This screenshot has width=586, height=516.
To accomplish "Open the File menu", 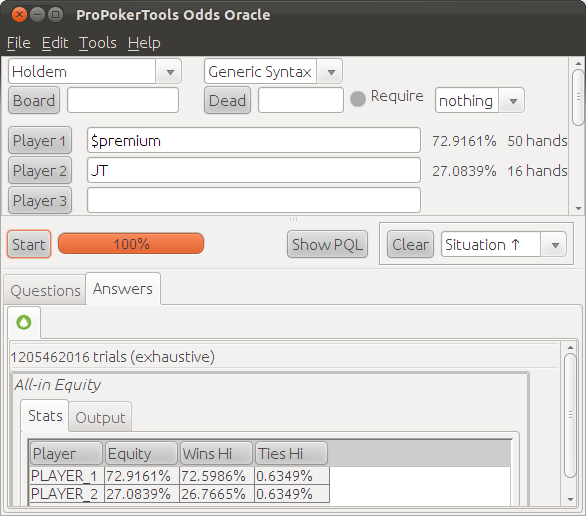I will click(x=18, y=43).
